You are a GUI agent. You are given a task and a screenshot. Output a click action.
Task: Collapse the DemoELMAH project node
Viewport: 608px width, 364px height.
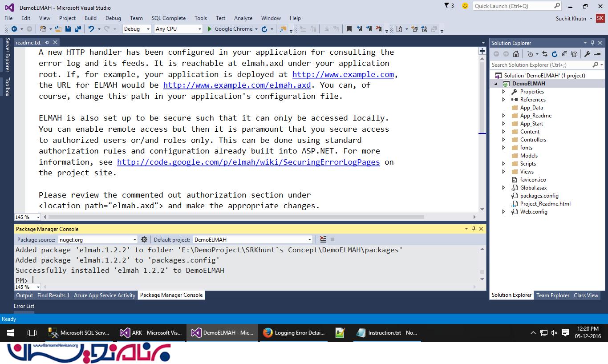coord(496,84)
